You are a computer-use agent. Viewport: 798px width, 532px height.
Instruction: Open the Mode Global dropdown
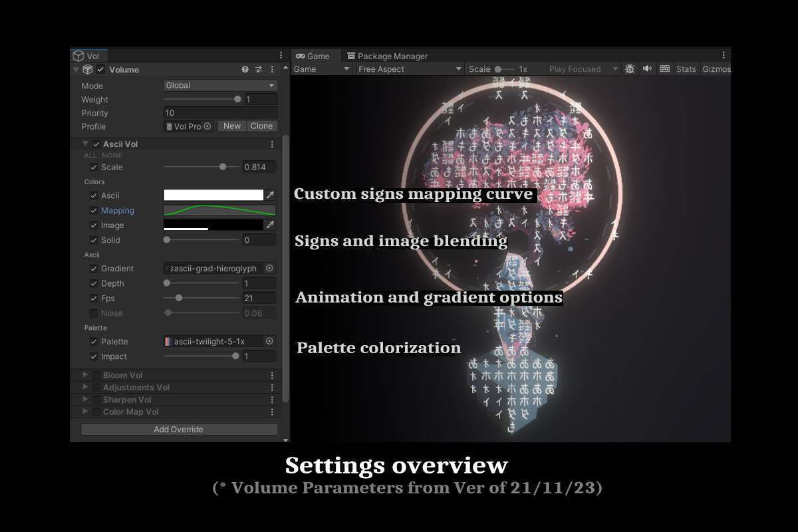(220, 85)
